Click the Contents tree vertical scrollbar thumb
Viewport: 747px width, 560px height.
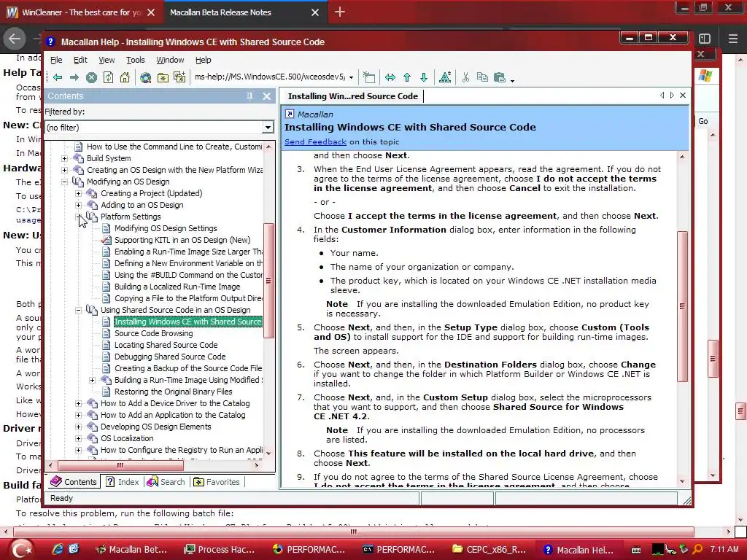pyautogui.click(x=268, y=281)
